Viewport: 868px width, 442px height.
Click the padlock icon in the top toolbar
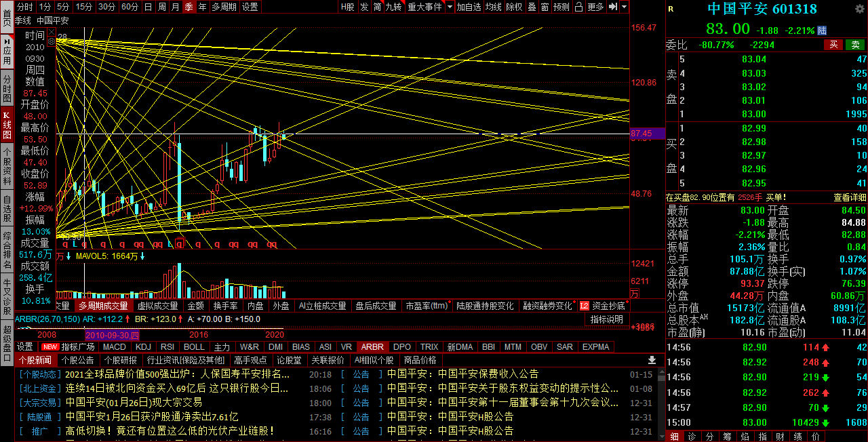pyautogui.click(x=578, y=7)
